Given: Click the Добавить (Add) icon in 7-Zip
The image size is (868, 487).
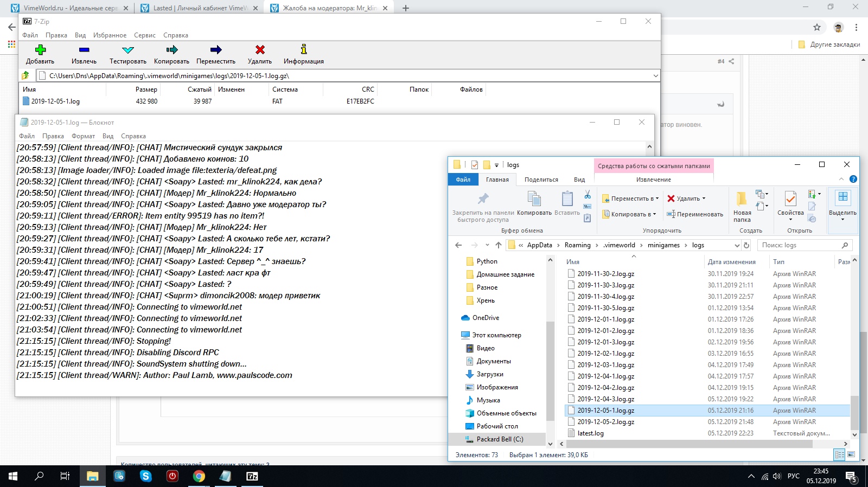Looking at the screenshot, I should pyautogui.click(x=40, y=50).
